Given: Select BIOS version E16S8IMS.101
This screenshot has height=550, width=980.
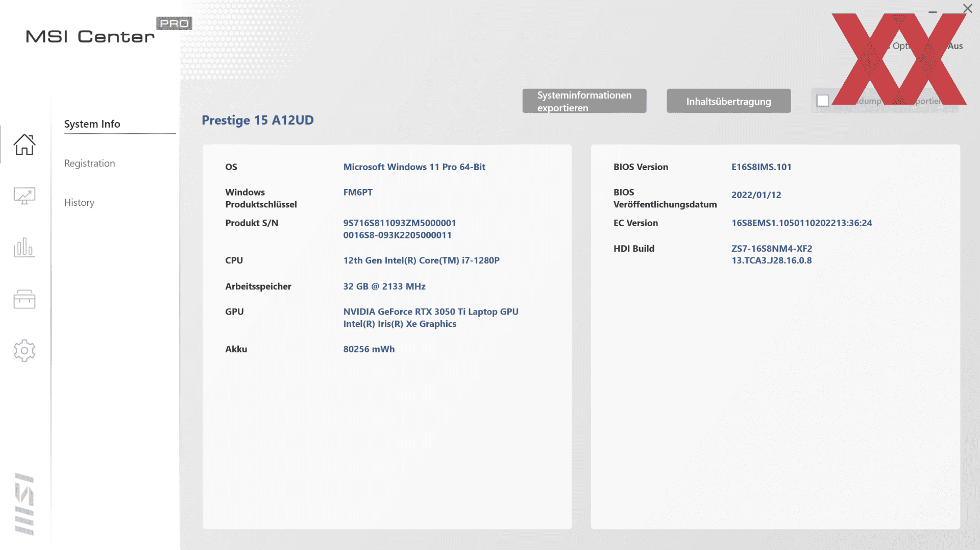Looking at the screenshot, I should click(x=761, y=167).
